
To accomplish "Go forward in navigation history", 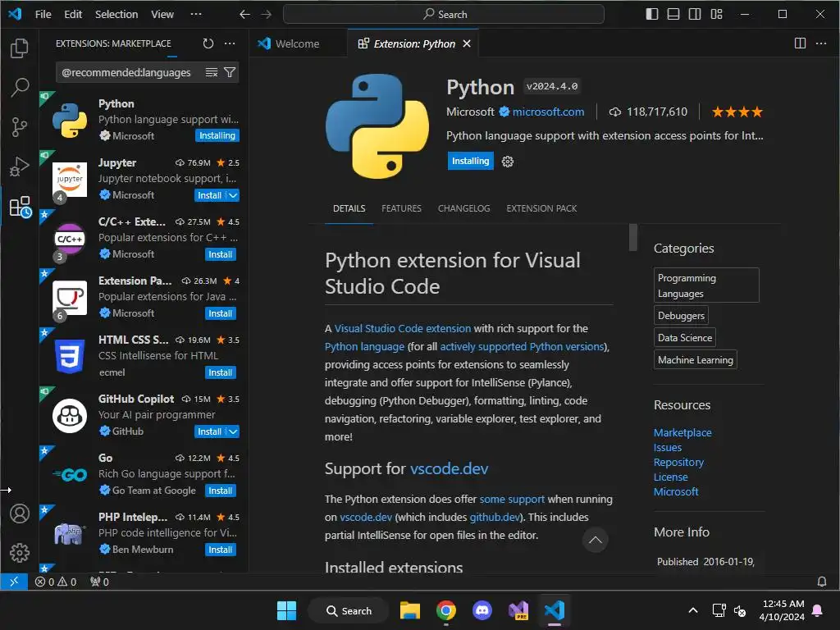I will [267, 15].
